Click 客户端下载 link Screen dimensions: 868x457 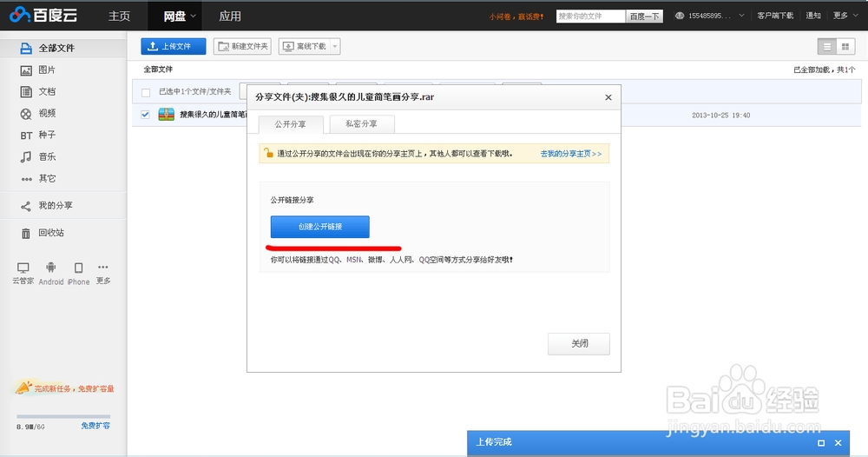tap(775, 16)
